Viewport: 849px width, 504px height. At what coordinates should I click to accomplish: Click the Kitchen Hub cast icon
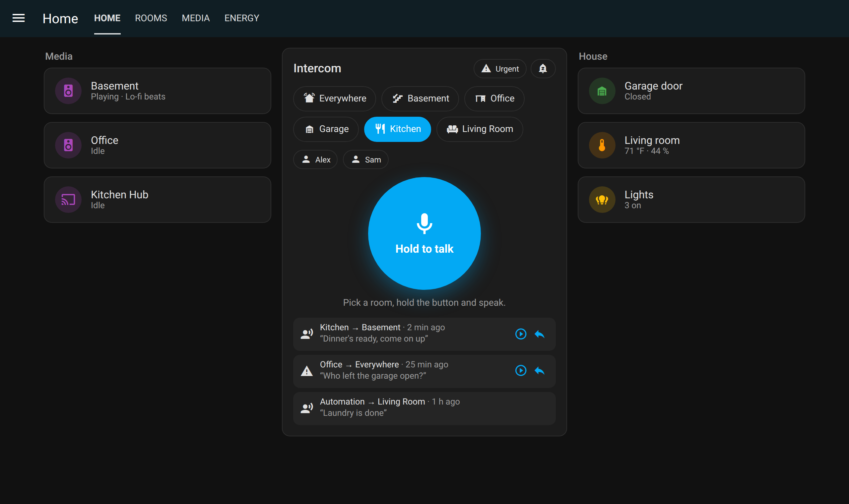tap(68, 199)
